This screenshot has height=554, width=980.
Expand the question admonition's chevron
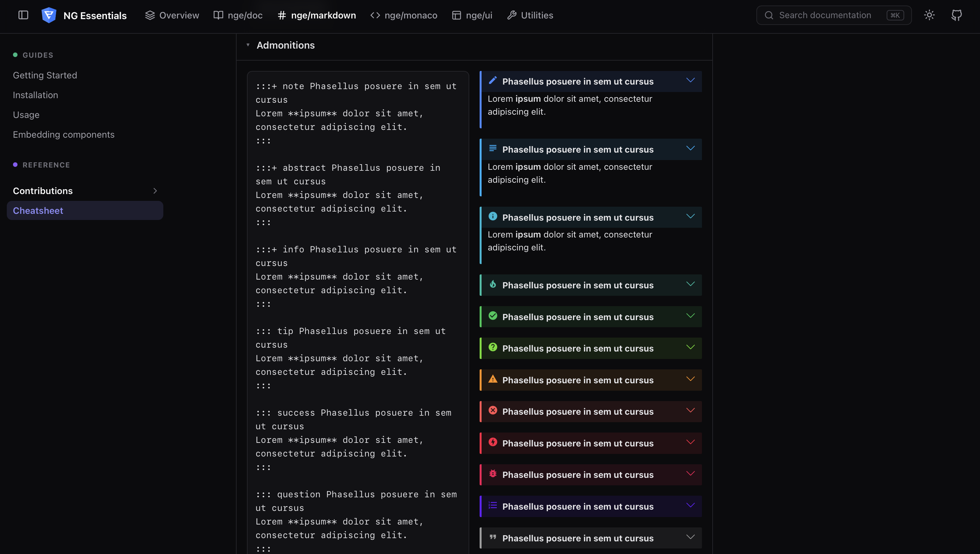tap(690, 347)
